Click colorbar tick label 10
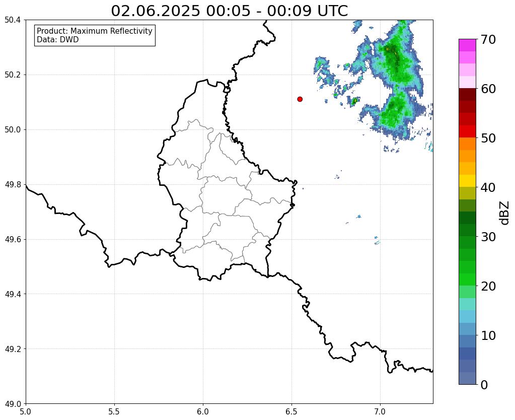This screenshot has width=515, height=420. [x=488, y=335]
